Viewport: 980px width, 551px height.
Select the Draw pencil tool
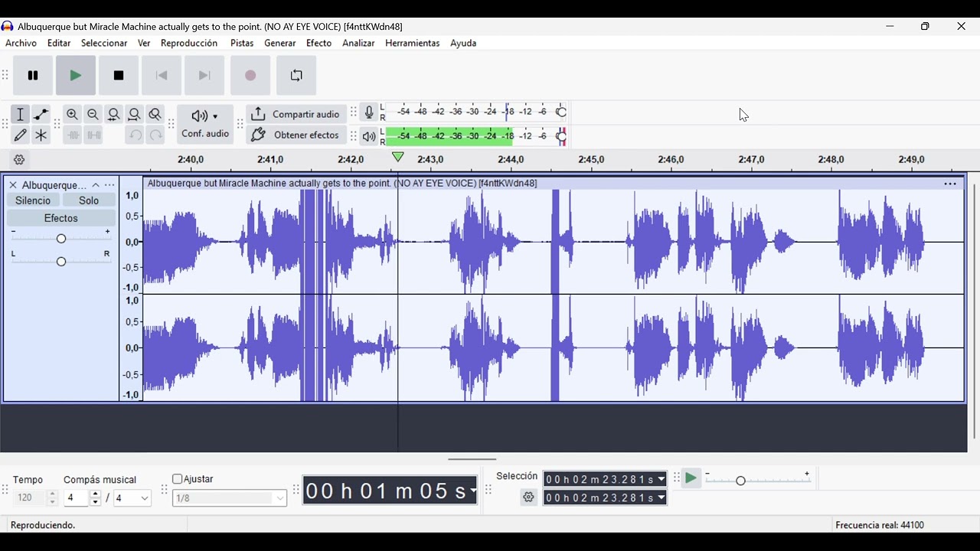21,135
